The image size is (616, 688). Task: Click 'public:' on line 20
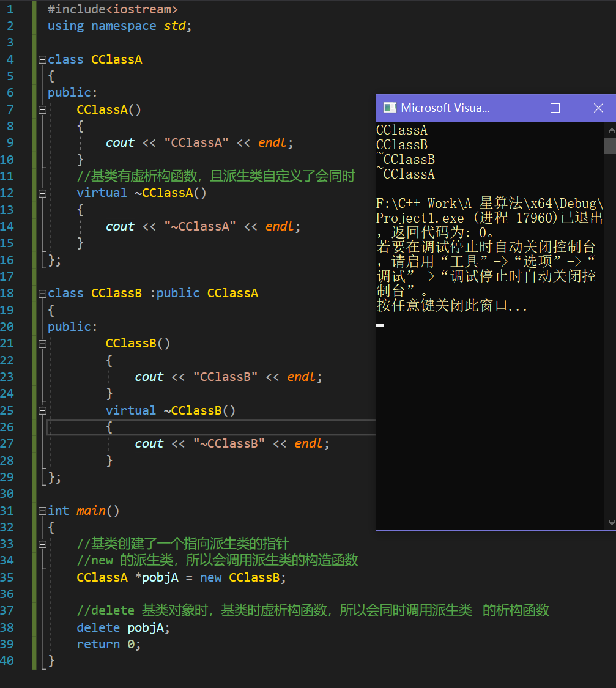pos(72,327)
